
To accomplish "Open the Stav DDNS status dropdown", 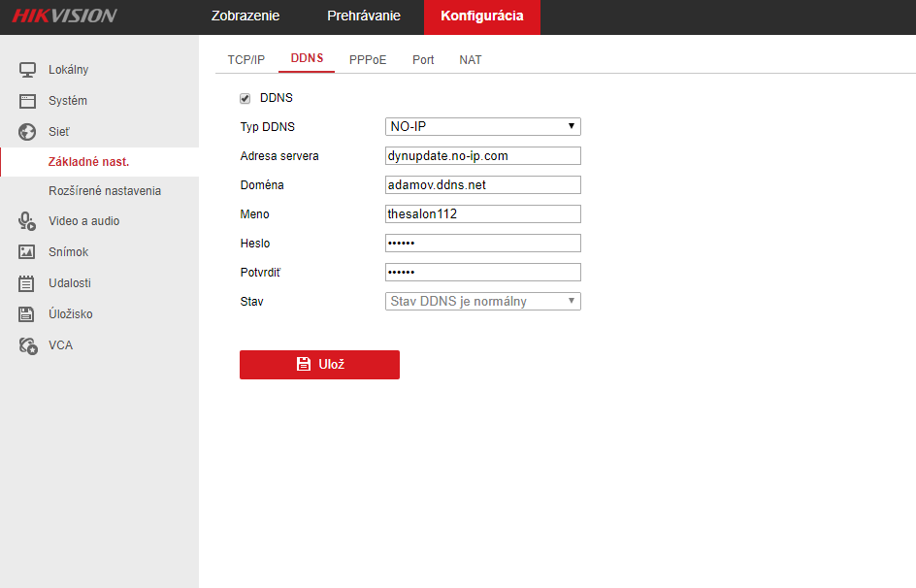I will pos(482,302).
